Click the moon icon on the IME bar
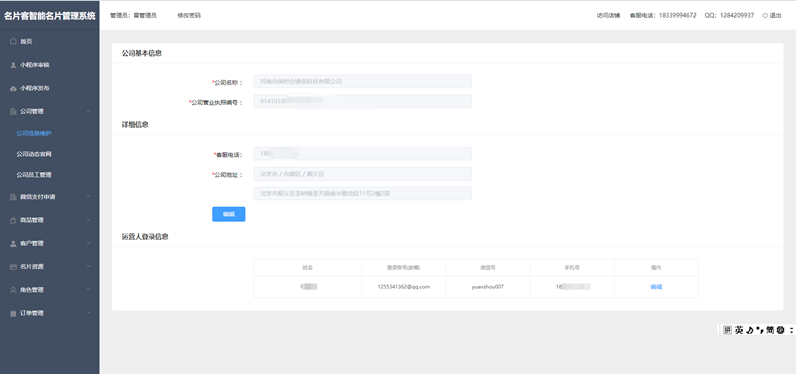 click(x=749, y=330)
